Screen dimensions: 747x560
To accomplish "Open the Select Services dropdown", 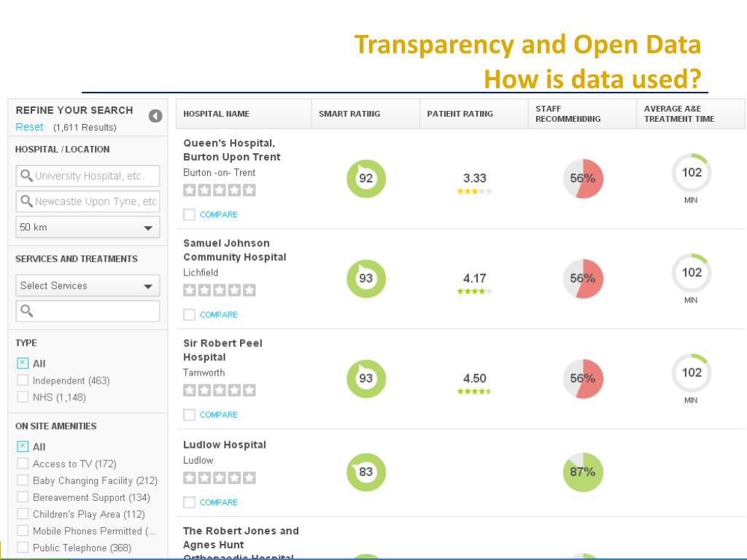I will [88, 286].
